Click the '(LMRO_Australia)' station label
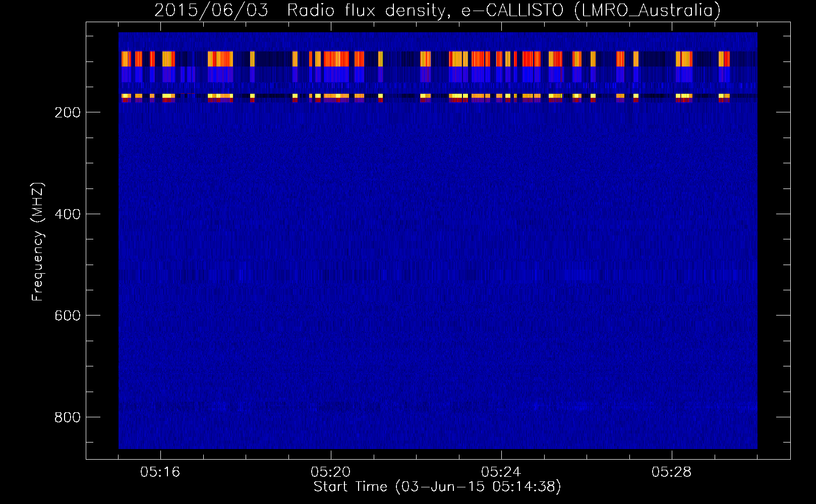 (x=647, y=10)
